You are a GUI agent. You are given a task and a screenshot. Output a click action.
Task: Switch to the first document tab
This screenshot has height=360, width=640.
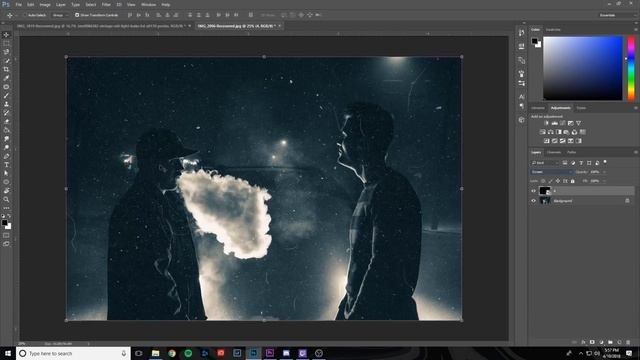click(101, 26)
